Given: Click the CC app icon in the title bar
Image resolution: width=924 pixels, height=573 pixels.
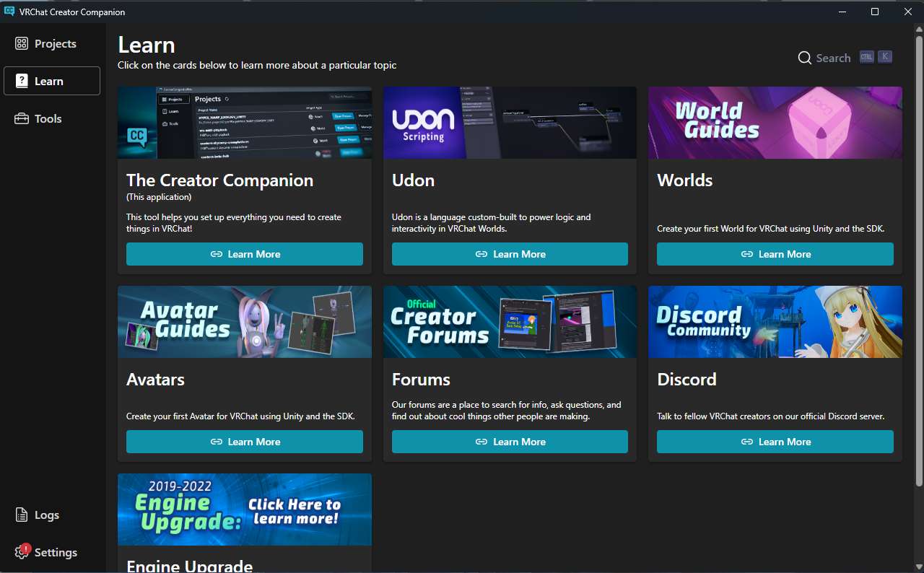Looking at the screenshot, I should coord(10,12).
